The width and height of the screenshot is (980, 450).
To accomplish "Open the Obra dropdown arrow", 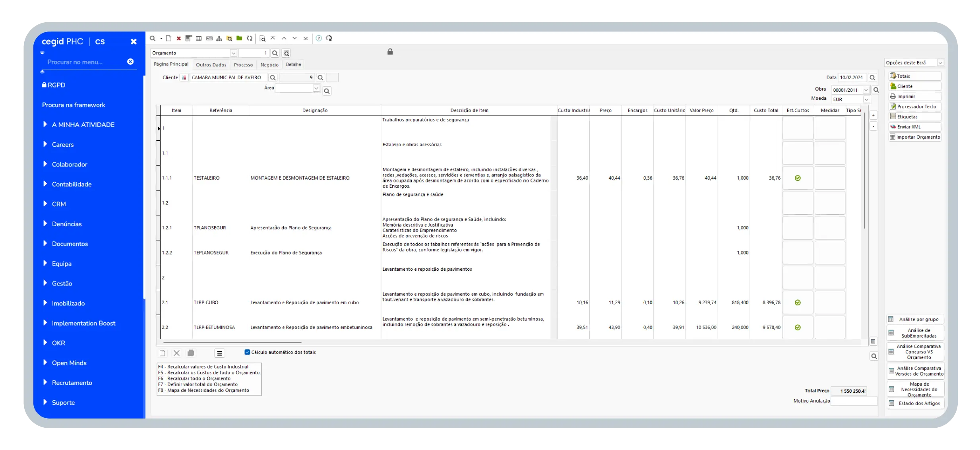I will click(866, 90).
